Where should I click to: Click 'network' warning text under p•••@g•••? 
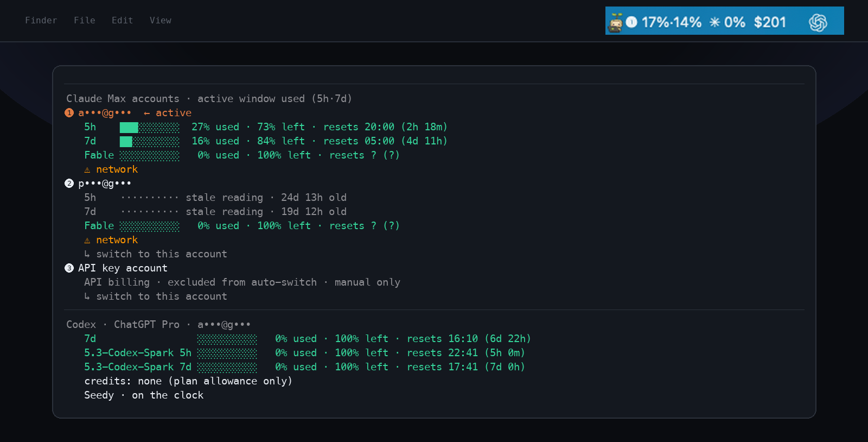point(117,239)
